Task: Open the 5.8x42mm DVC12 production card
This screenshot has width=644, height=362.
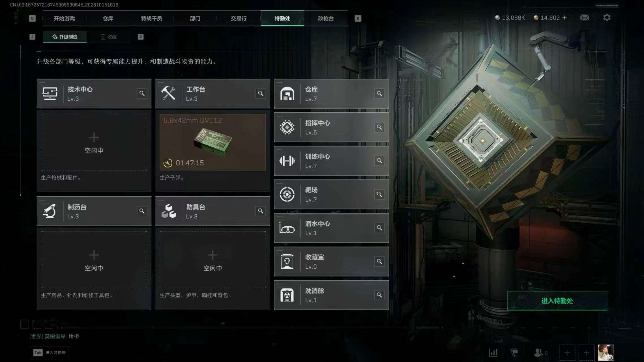Action: point(213,142)
